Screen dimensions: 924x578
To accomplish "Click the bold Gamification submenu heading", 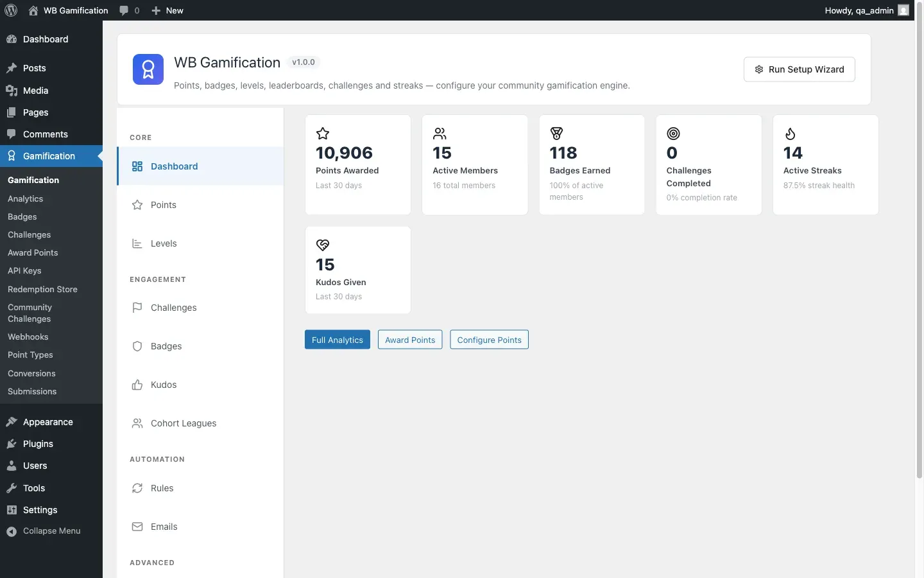I will pos(33,180).
